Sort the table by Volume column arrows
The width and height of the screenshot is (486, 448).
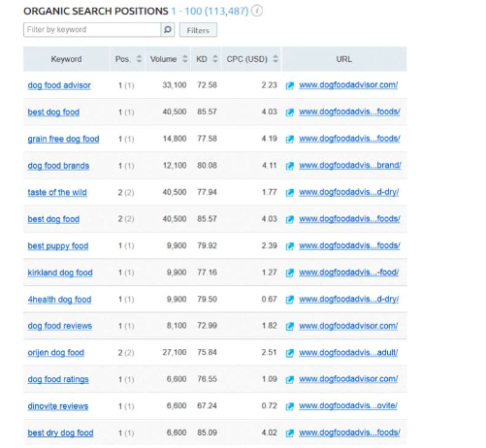pyautogui.click(x=185, y=59)
